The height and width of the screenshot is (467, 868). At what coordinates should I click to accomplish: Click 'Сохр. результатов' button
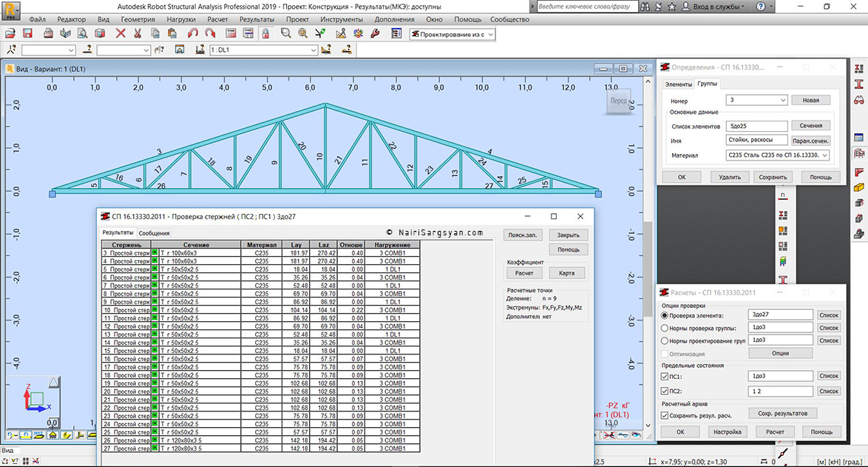(x=782, y=413)
